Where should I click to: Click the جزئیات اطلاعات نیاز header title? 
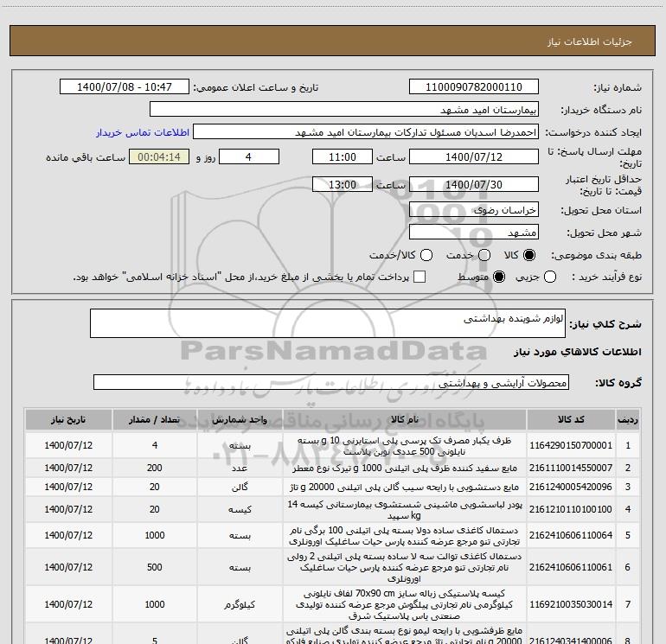[589, 41]
